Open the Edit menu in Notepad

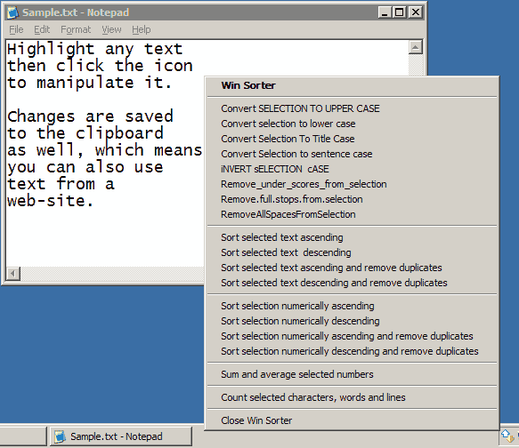coord(42,30)
